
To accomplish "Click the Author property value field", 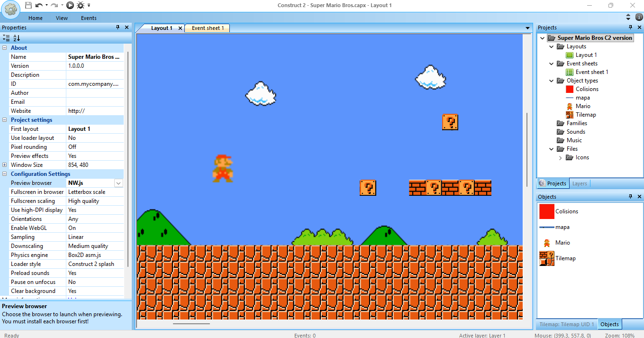I will pos(95,93).
